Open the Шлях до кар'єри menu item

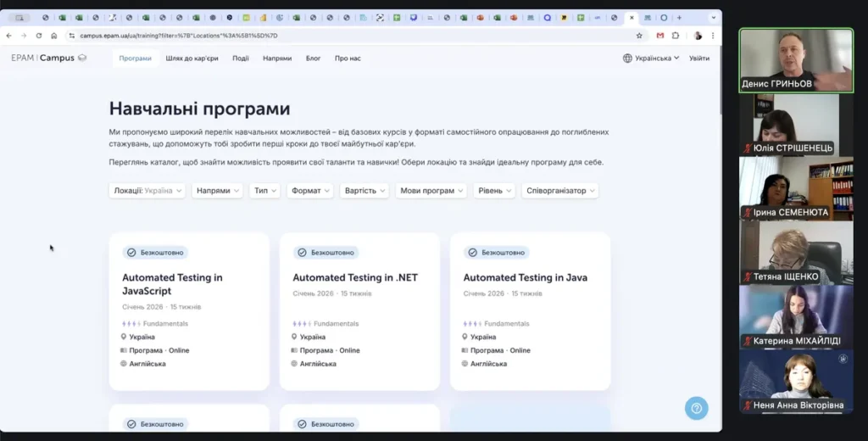point(192,59)
